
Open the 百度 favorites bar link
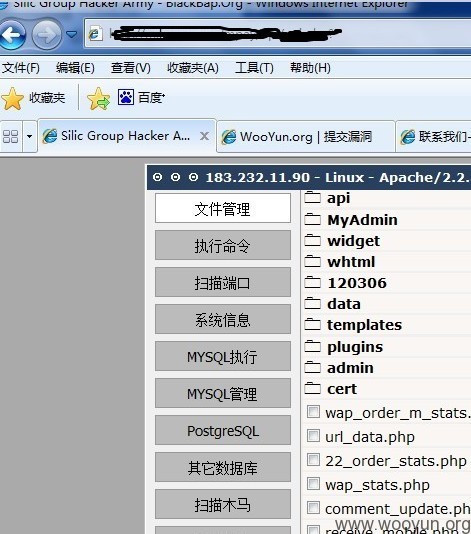[x=141, y=98]
